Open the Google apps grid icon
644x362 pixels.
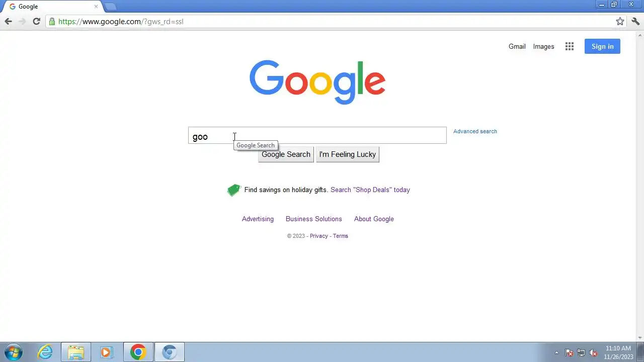pos(570,46)
